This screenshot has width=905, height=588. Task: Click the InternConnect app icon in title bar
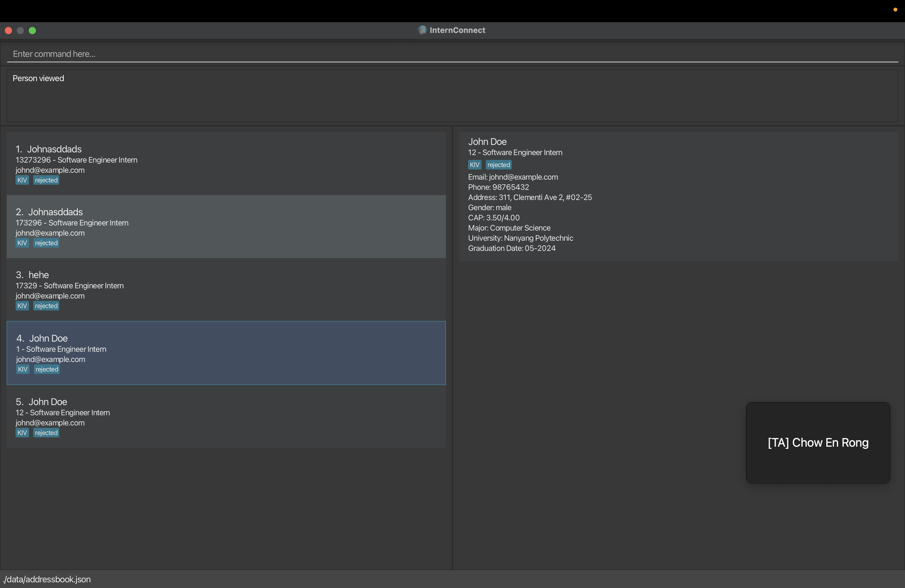422,30
